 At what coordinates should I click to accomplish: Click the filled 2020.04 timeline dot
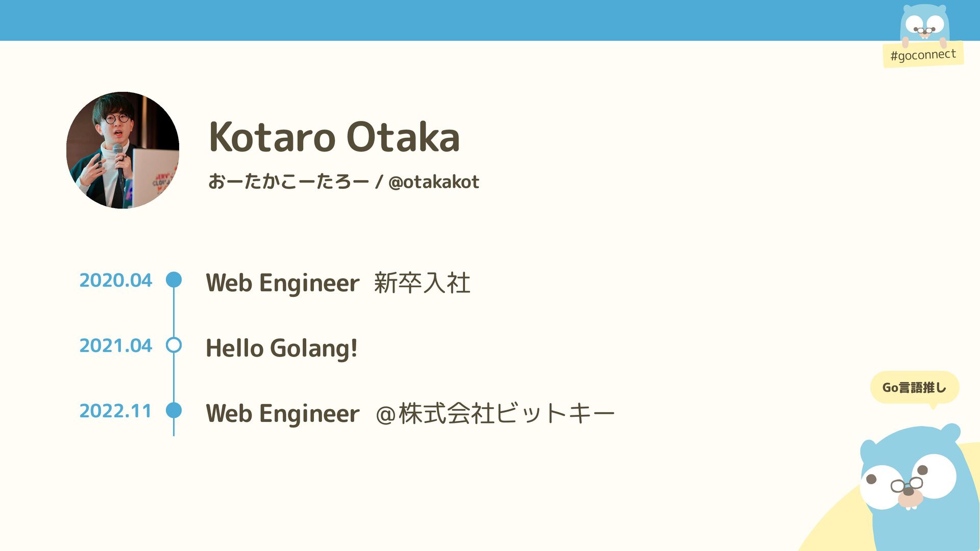pos(174,280)
